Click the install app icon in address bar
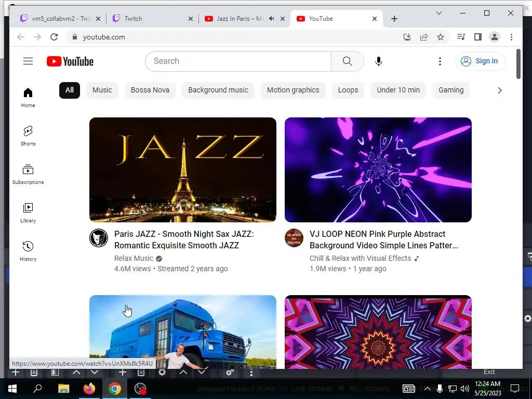The height and width of the screenshot is (399, 532). point(407,37)
